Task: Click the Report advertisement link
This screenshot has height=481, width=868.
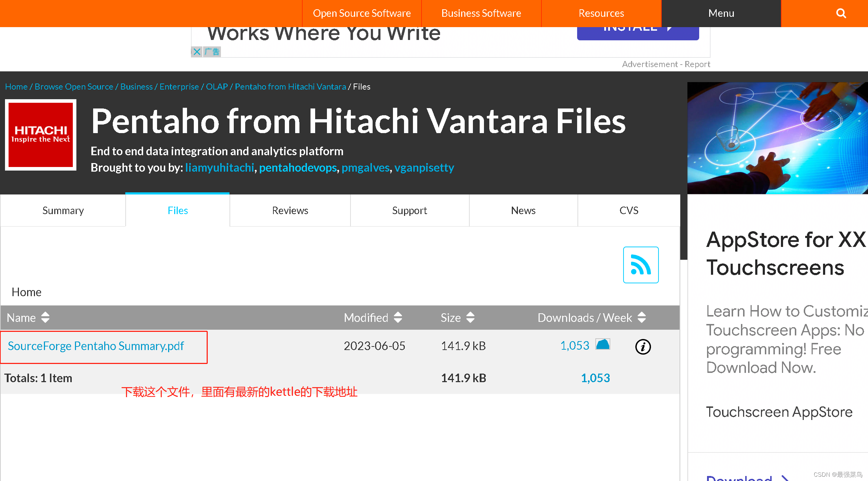Action: [x=697, y=64]
